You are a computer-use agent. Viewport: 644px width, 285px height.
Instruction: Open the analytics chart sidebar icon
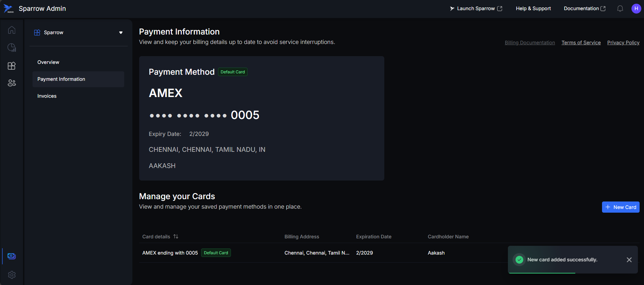12,48
